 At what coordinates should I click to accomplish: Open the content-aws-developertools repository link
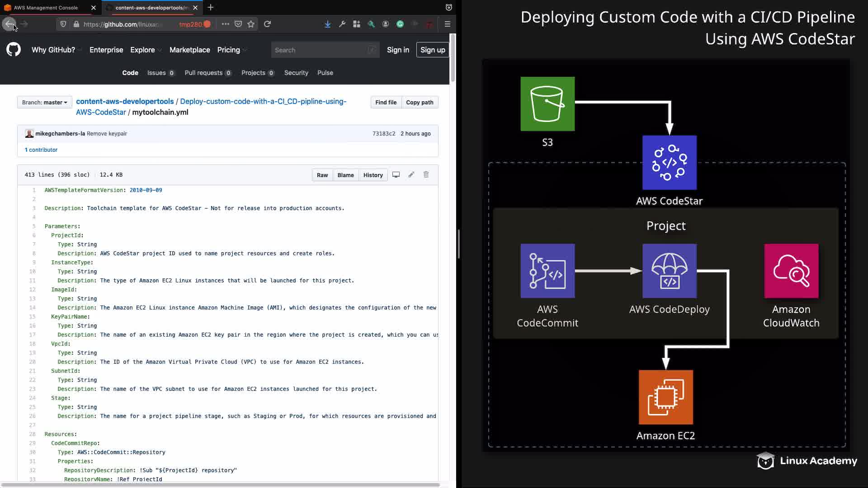125,101
